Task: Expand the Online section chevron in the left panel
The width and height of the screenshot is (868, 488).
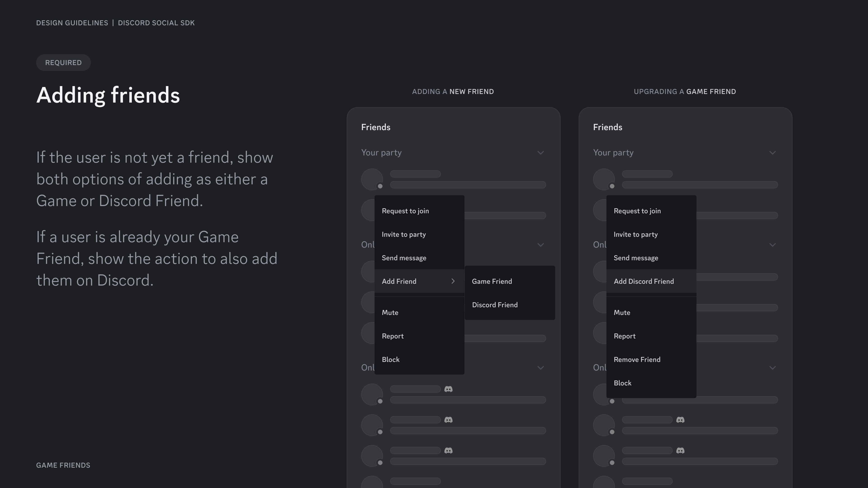Action: 541,245
